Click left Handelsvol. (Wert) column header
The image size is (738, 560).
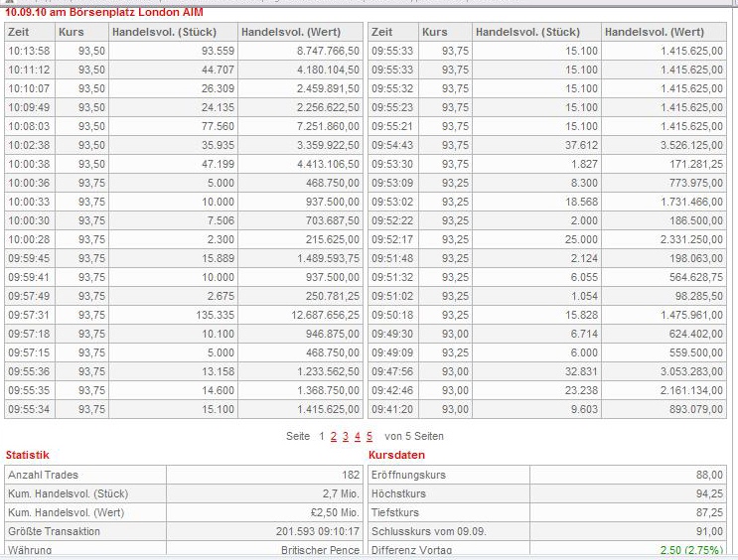click(300, 32)
